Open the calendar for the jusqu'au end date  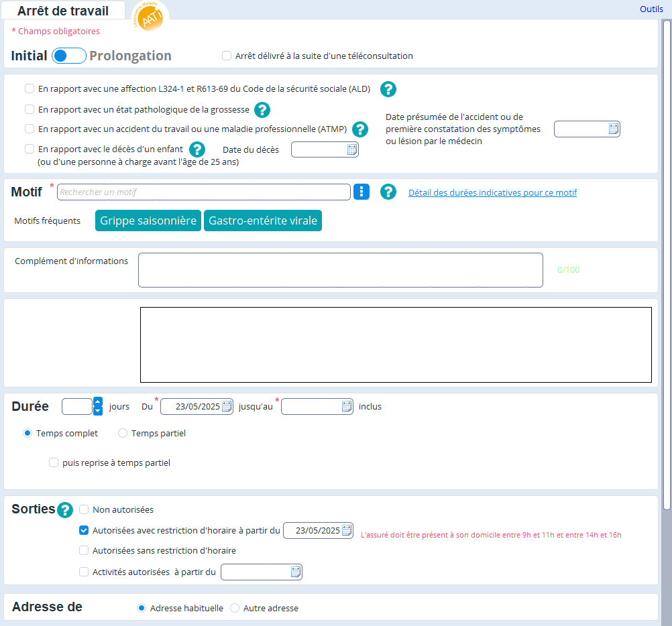coord(347,406)
